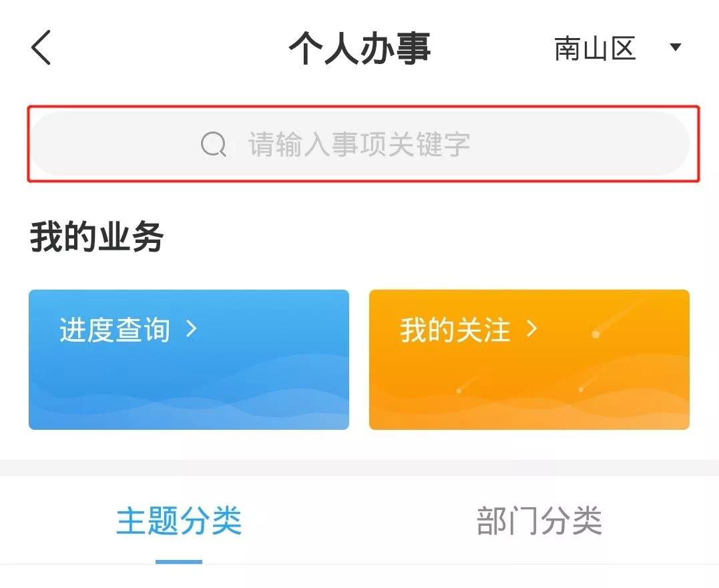Open 进度查询 progress lookup
Screen dimensions: 719x588
click(x=189, y=358)
